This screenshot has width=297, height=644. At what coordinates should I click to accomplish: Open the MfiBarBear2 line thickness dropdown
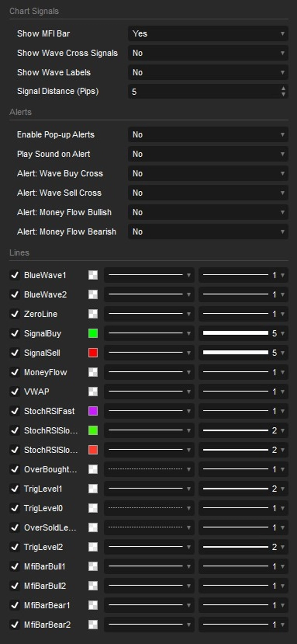243,625
